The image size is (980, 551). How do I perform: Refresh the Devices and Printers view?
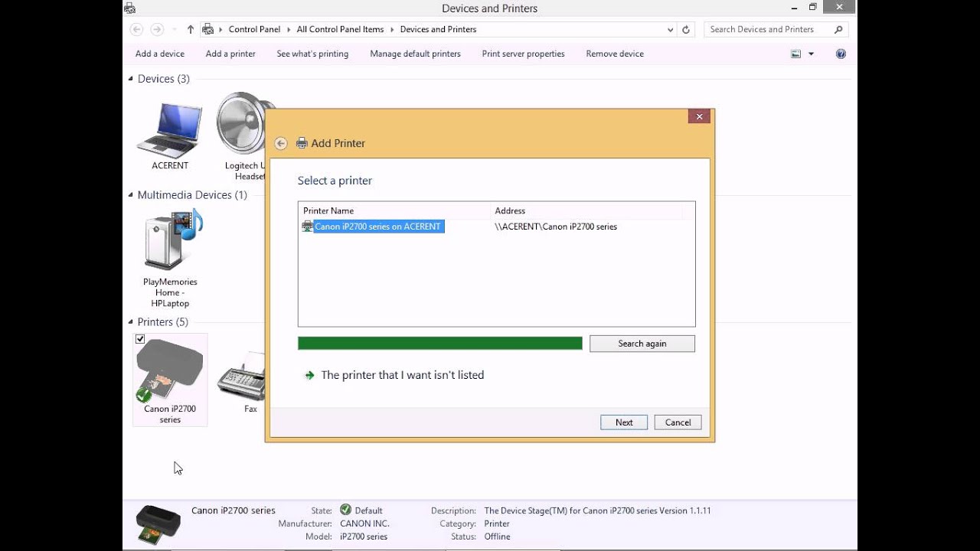[686, 29]
